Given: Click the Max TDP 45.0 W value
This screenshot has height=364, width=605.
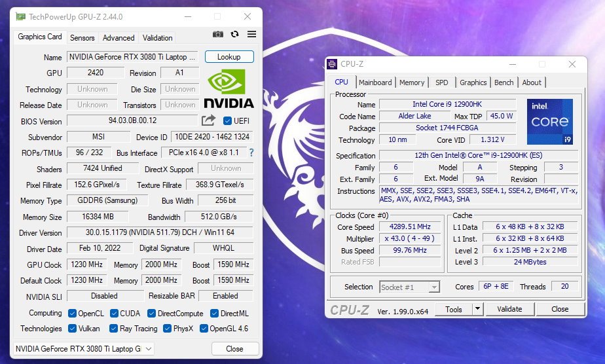Looking at the screenshot, I should tap(502, 116).
